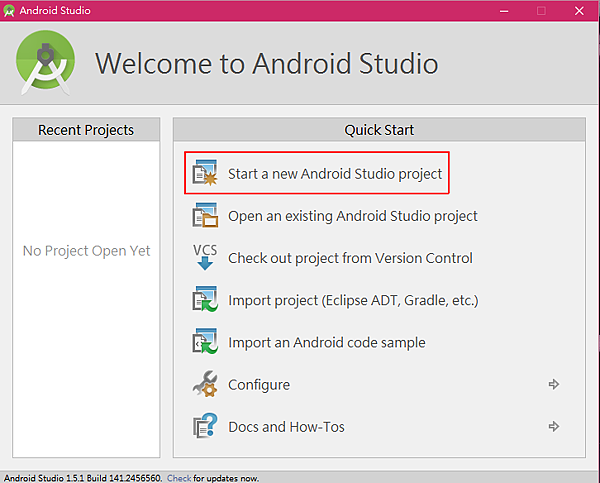
Task: Select Check out project from Version Control
Action: click(x=350, y=258)
